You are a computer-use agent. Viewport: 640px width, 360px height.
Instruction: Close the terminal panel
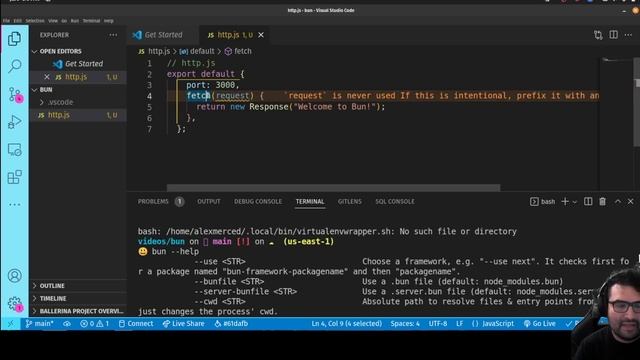click(631, 202)
